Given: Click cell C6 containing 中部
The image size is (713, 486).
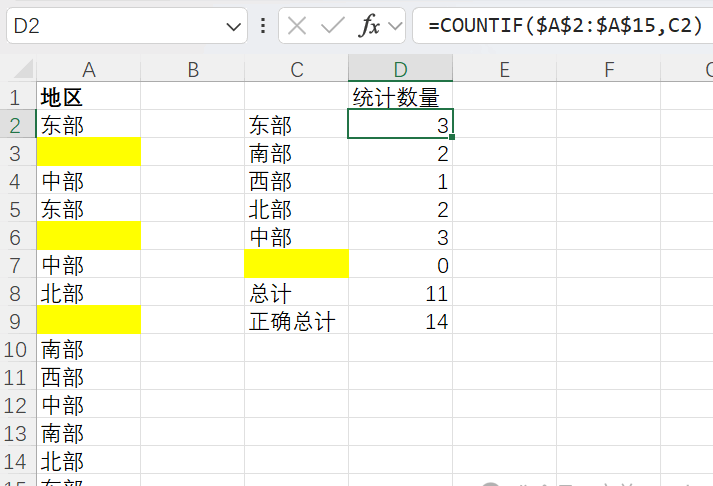Looking at the screenshot, I should click(296, 237).
